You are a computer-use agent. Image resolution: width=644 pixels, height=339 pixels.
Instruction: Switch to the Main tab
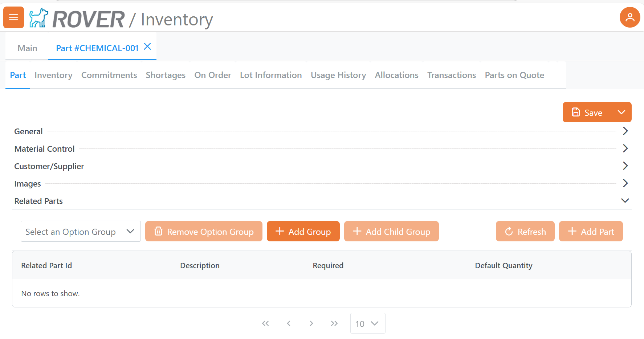click(27, 48)
